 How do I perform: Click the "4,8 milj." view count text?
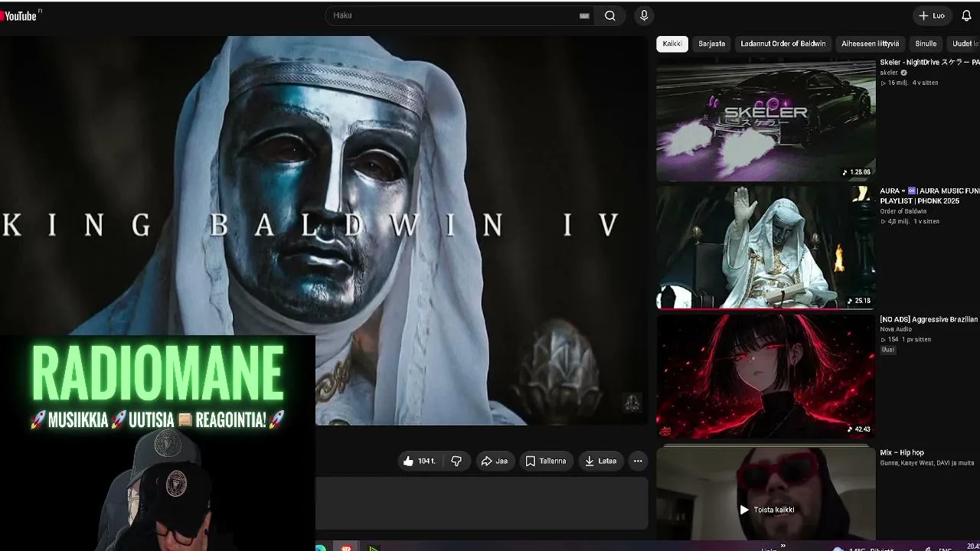pyautogui.click(x=898, y=221)
